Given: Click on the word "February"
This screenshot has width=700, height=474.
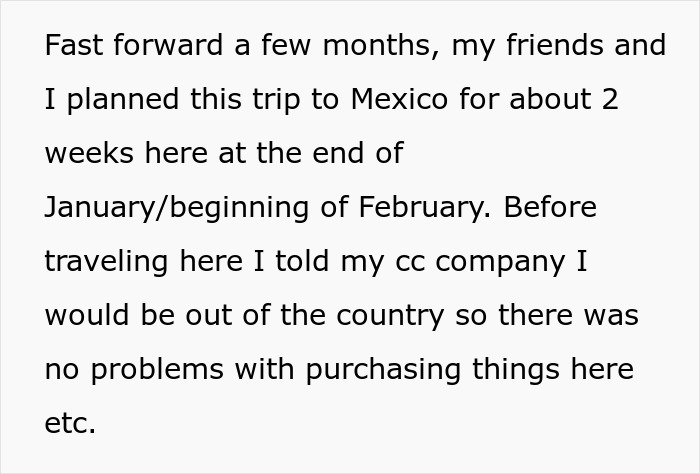Looking at the screenshot, I should click(421, 208).
